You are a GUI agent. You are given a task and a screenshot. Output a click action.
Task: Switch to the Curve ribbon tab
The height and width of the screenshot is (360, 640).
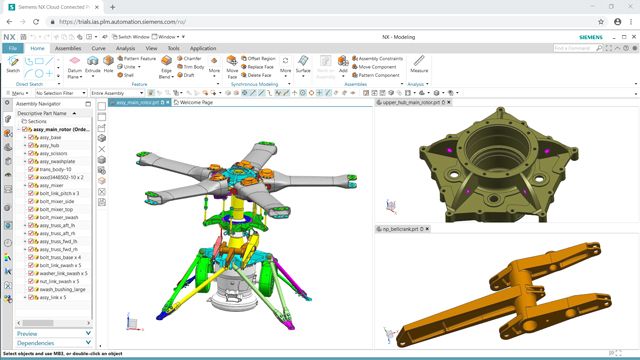(98, 48)
